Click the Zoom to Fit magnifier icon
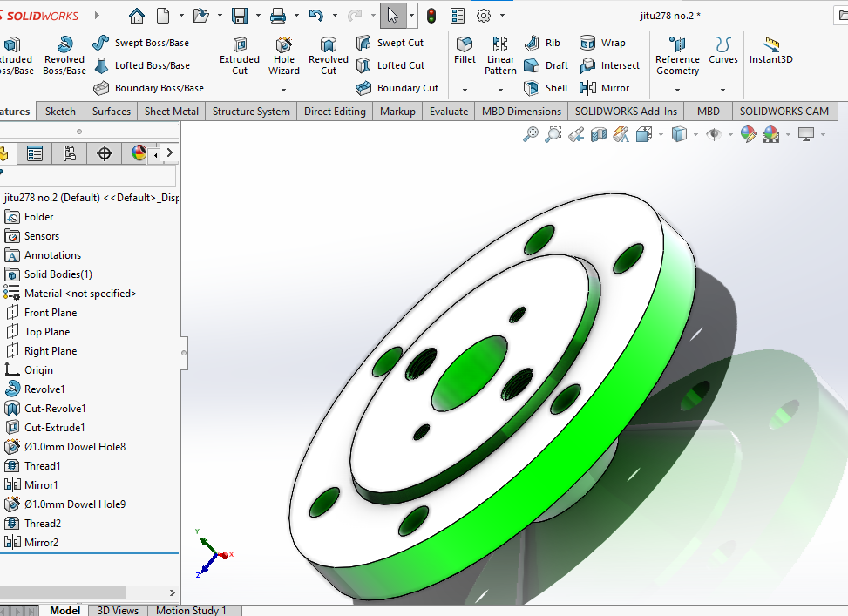 [x=531, y=134]
